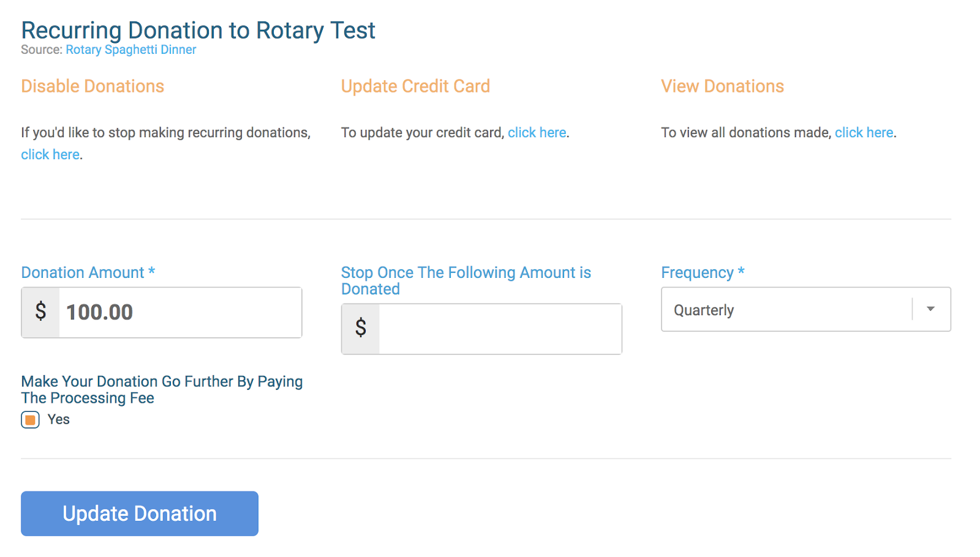Viewport: 980px width, 557px height.
Task: Click the "Frequency" field label
Action: point(697,272)
